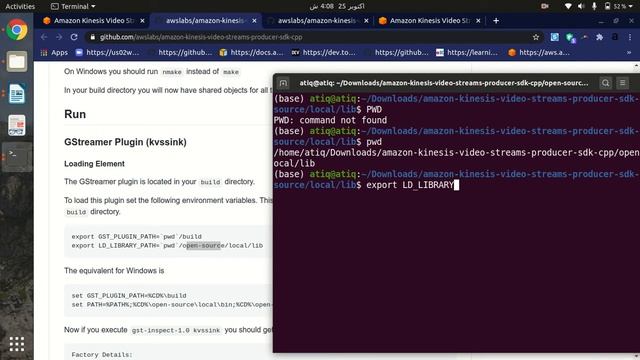The width and height of the screenshot is (640, 360).
Task: Click gst-inspect-1.0 kvssink inline code
Action: click(x=176, y=330)
